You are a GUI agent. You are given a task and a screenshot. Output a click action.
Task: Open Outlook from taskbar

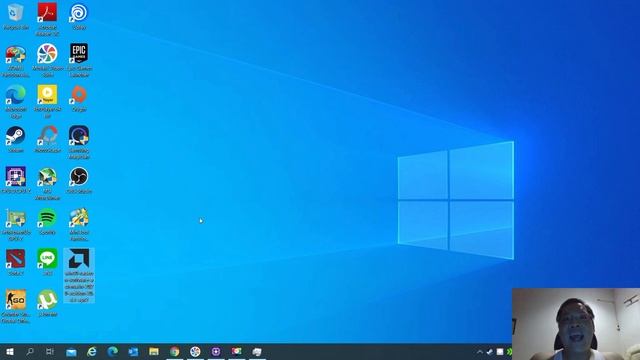click(x=133, y=351)
